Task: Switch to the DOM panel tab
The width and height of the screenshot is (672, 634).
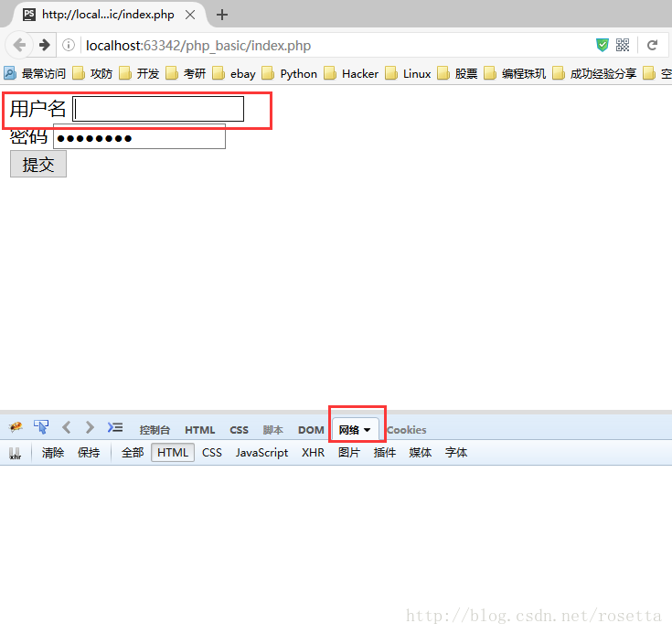Action: pyautogui.click(x=311, y=430)
